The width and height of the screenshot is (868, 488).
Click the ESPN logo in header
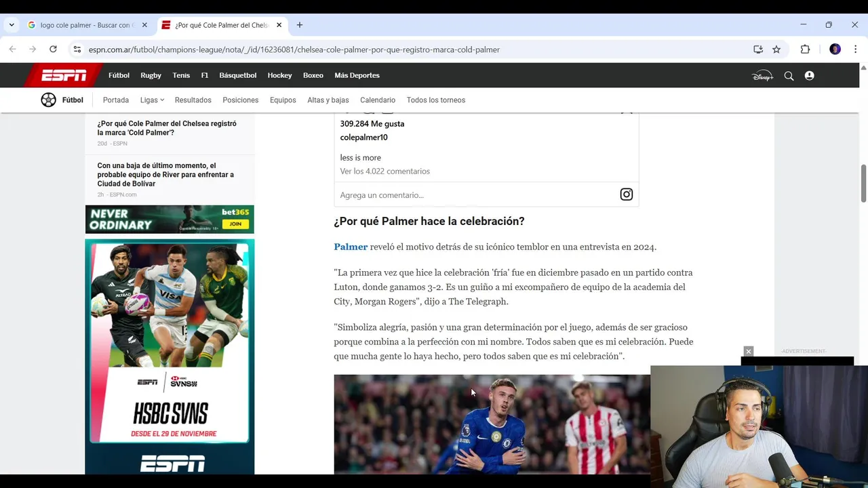tap(63, 75)
